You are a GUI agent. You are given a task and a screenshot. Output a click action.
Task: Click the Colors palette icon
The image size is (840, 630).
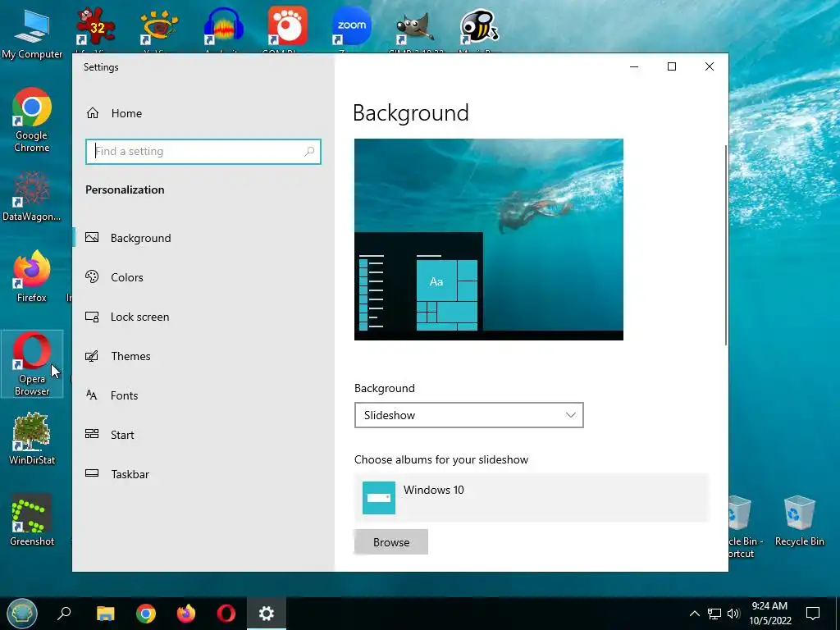click(x=92, y=276)
